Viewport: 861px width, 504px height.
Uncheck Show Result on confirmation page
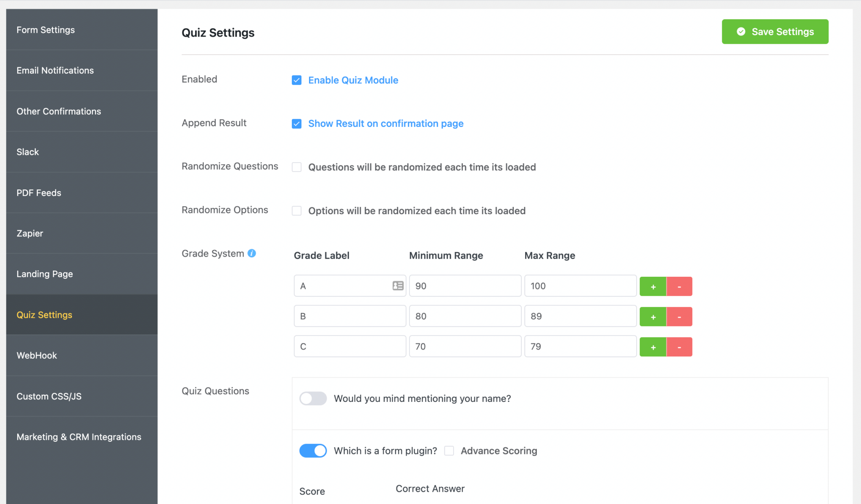click(297, 124)
